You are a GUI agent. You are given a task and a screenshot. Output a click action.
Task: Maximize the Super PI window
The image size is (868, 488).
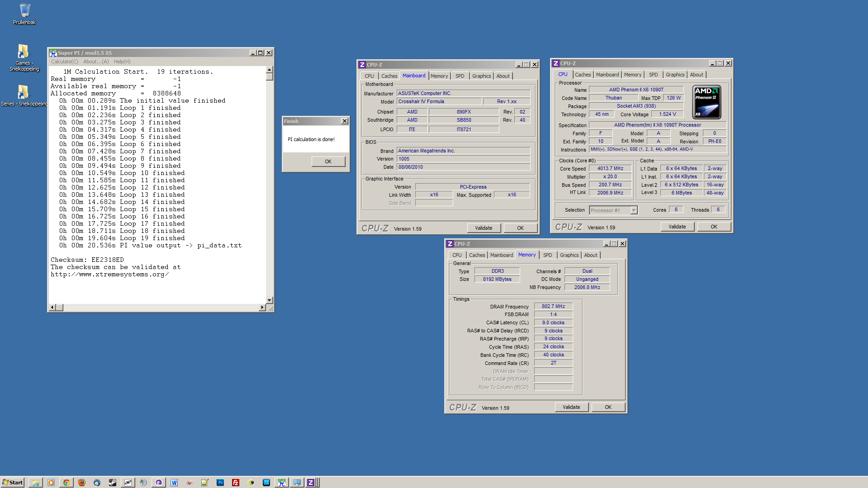pos(261,53)
